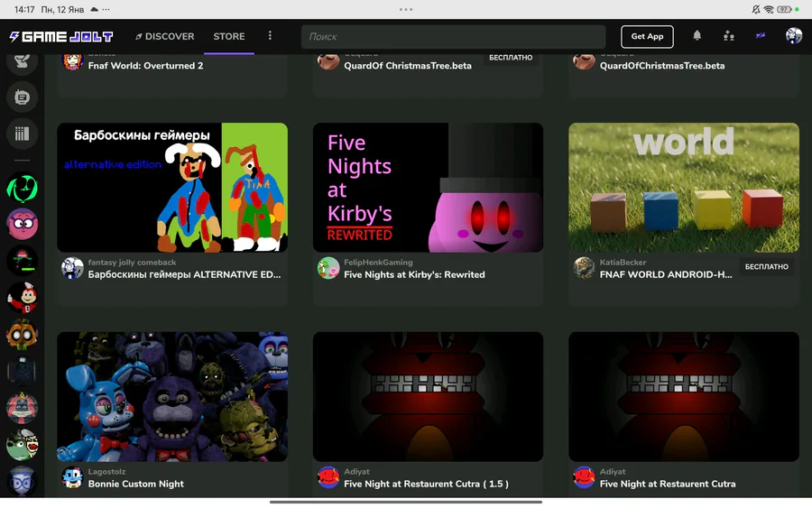Open the gray crowned animatronic community icon
Image resolution: width=812 pixels, height=508 pixels.
23,408
